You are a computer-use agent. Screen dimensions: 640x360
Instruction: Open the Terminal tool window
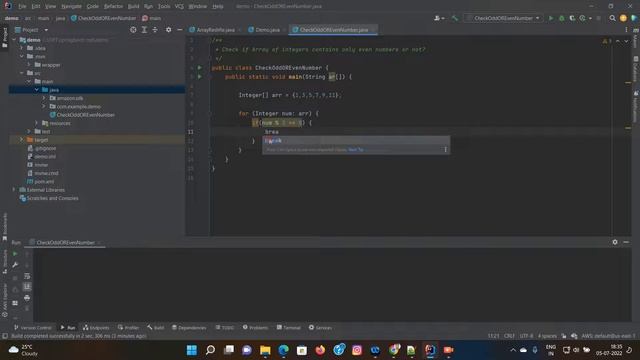tap(289, 327)
